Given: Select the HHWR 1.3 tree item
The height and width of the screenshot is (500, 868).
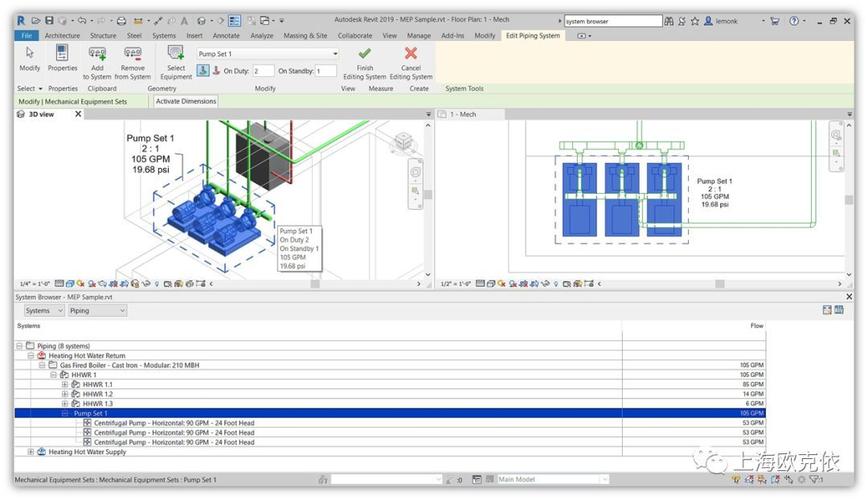Looking at the screenshot, I should 97,404.
